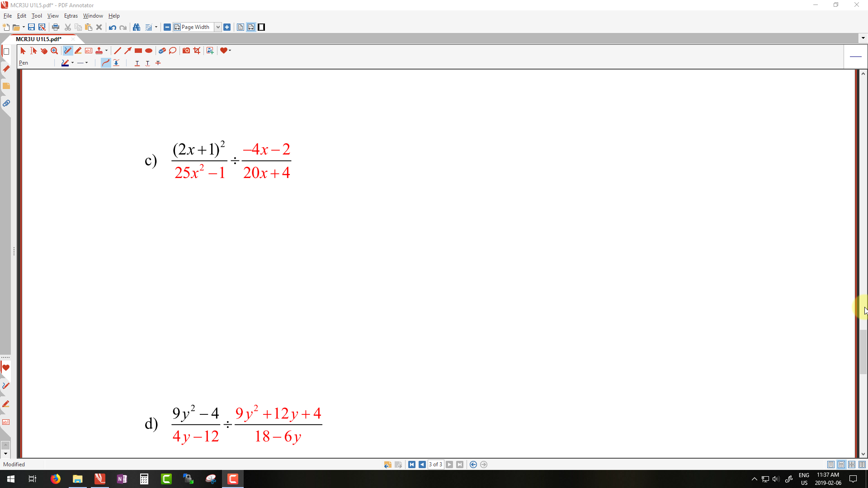Open OneNote from the taskbar
Image resolution: width=868 pixels, height=488 pixels.
tap(122, 479)
